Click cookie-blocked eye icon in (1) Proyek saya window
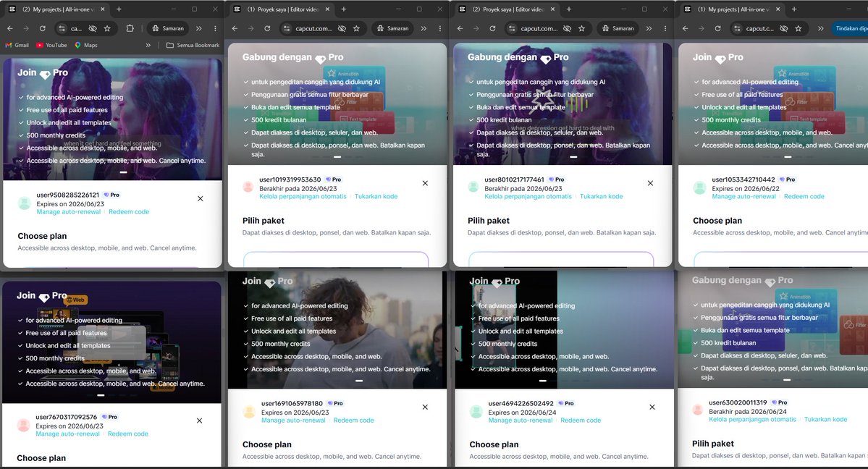The height and width of the screenshot is (469, 868). coord(342,28)
